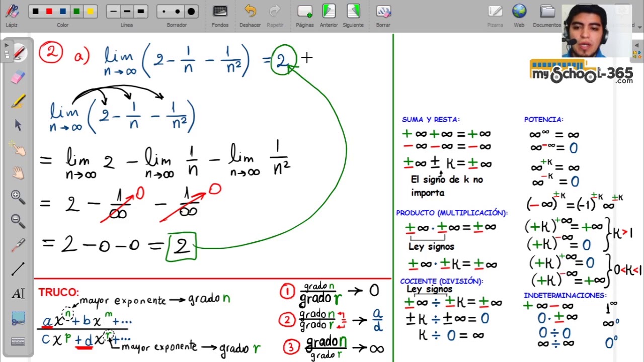
Task: Click the TRUCO: red heading text
Action: pyautogui.click(x=59, y=292)
